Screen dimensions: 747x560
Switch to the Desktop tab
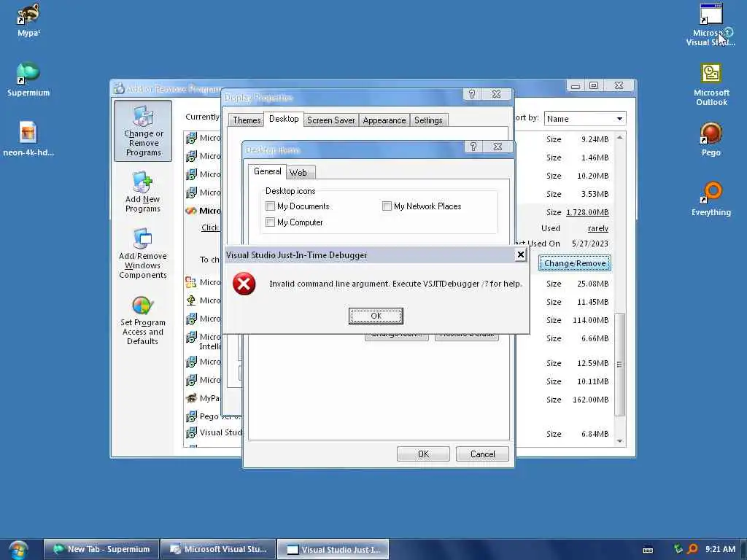[x=284, y=119]
